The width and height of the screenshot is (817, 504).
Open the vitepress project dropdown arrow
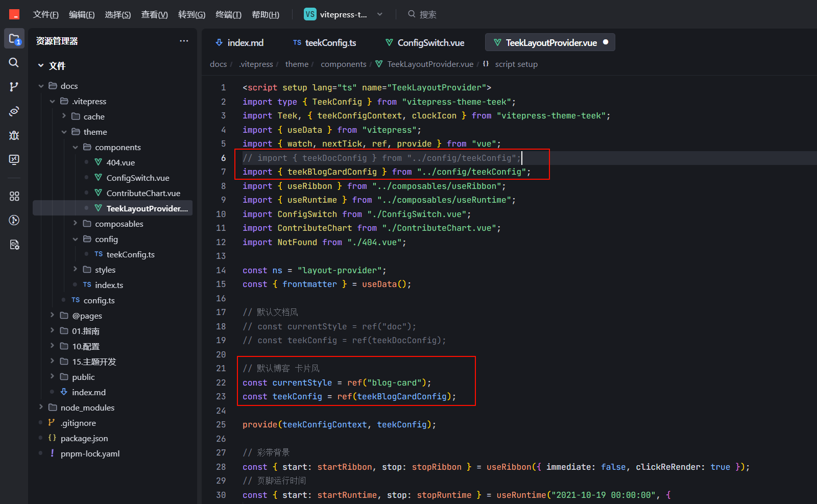(x=379, y=14)
